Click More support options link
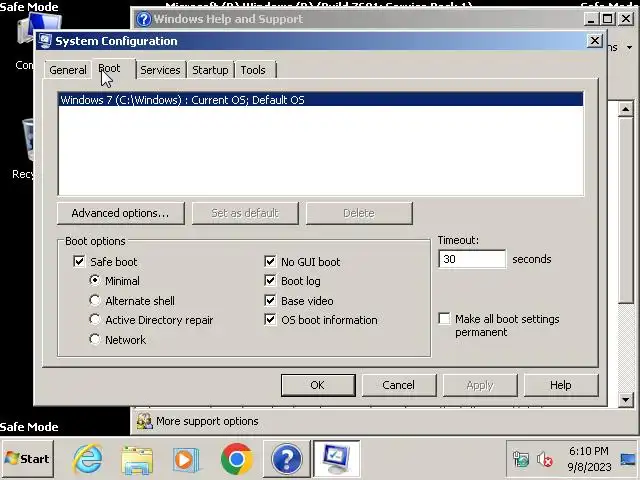The height and width of the screenshot is (480, 640). pyautogui.click(x=207, y=421)
